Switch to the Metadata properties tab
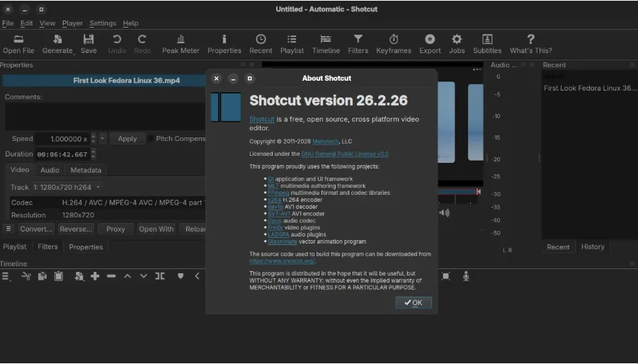Image resolution: width=638 pixels, height=364 pixels. point(86,170)
